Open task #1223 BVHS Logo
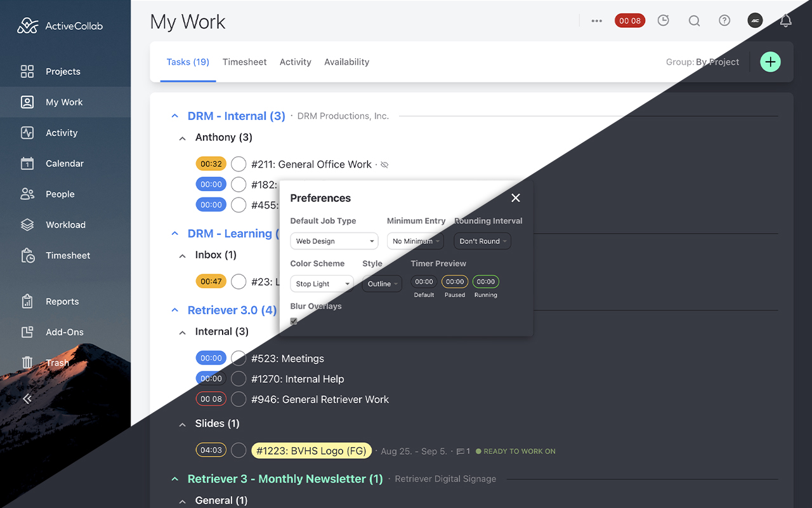Viewport: 812px width, 508px height. [x=311, y=450]
